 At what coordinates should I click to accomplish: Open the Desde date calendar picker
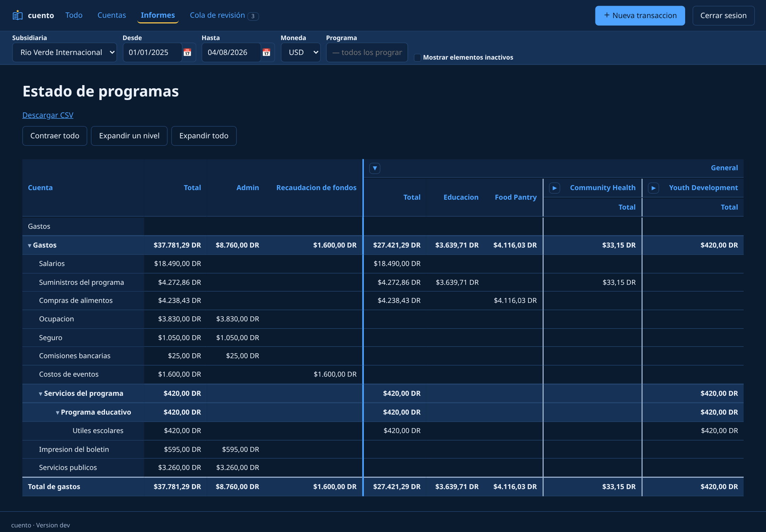[x=187, y=52]
